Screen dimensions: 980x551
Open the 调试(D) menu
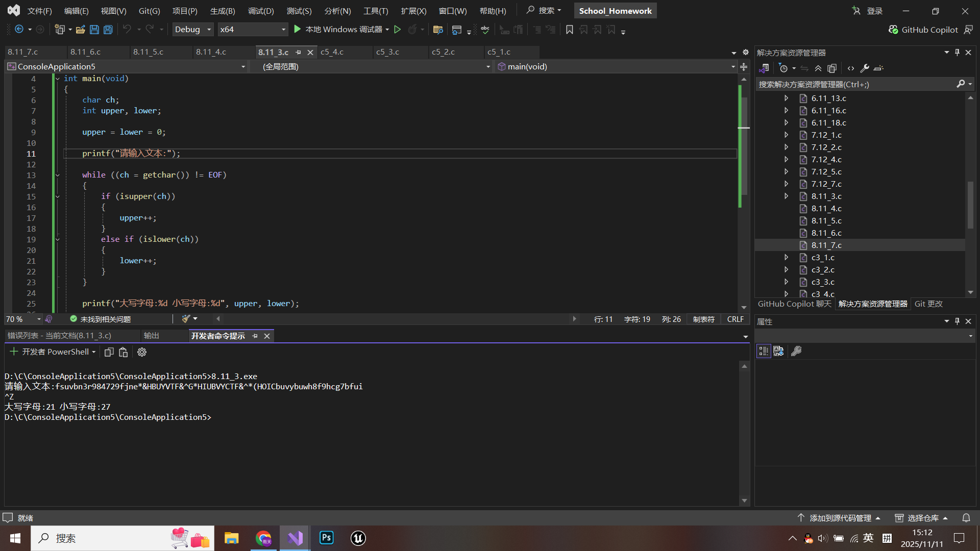pos(261,11)
